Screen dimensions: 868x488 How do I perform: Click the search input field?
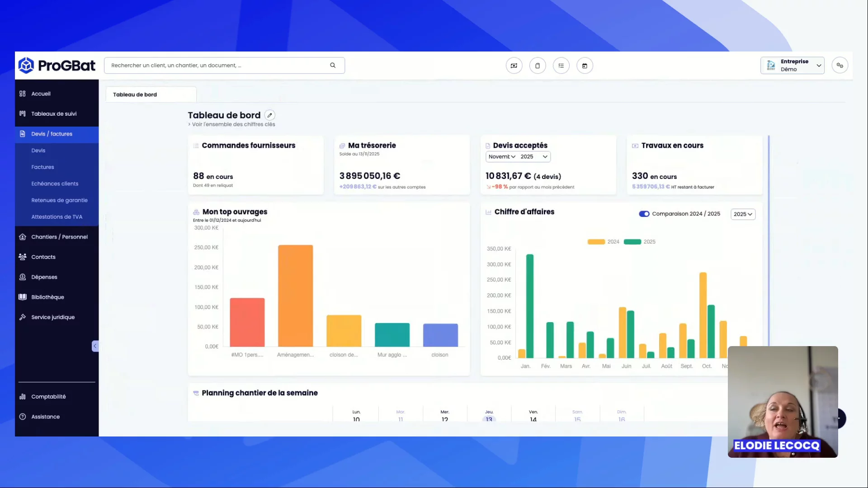click(217, 66)
